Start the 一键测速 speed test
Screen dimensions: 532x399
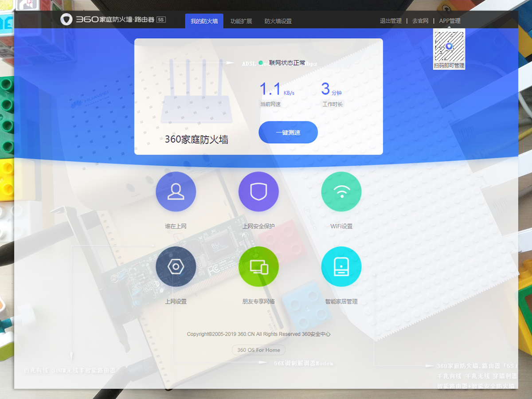coord(288,132)
